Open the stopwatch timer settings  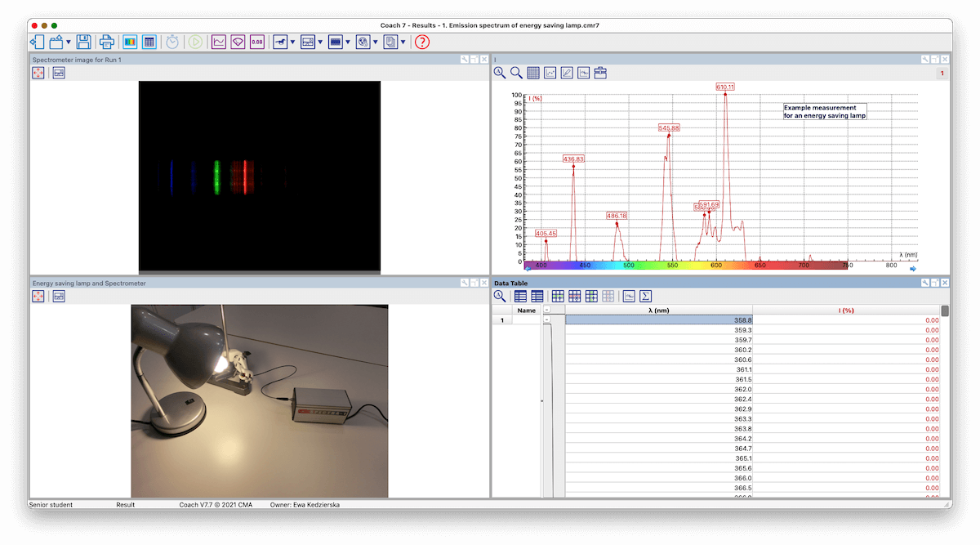pyautogui.click(x=171, y=41)
